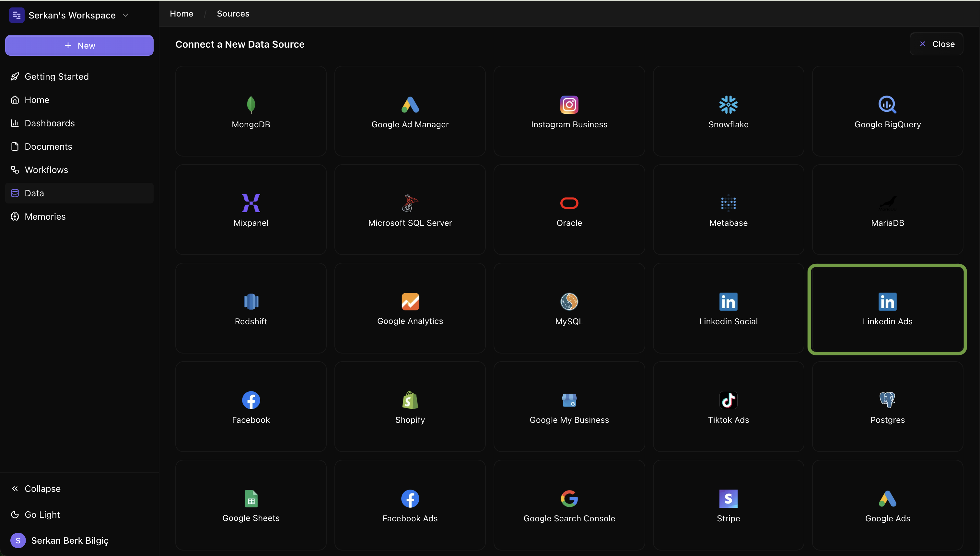980x556 pixels.
Task: Pick the Facebook Ads icon
Action: (x=410, y=499)
